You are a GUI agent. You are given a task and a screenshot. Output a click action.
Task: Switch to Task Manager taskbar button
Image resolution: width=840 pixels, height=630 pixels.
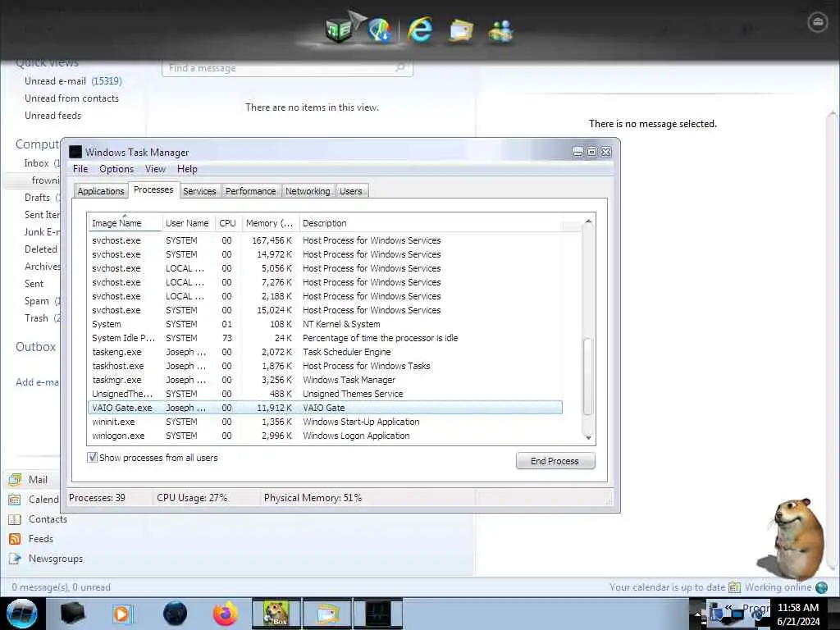point(377,614)
